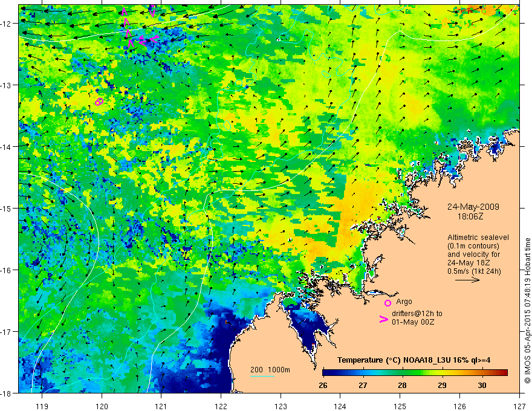This screenshot has height=411, width=532.
Task: Click the date text 24-May-2009
Action: [x=473, y=207]
